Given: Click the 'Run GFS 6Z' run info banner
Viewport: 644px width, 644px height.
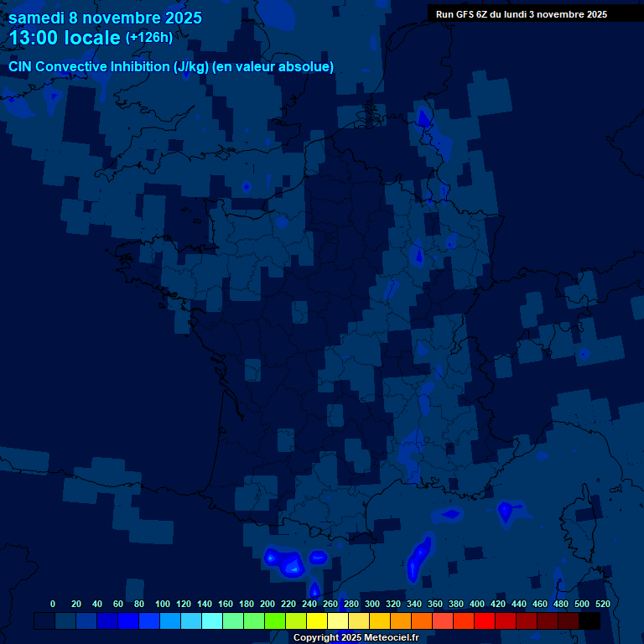Looking at the screenshot, I should pyautogui.click(x=522, y=14).
